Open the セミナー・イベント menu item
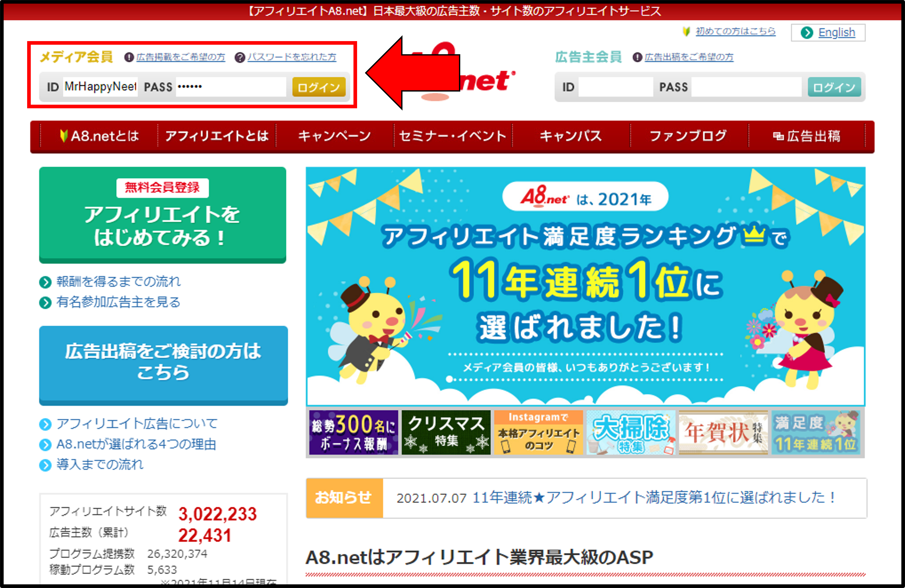 click(x=452, y=136)
